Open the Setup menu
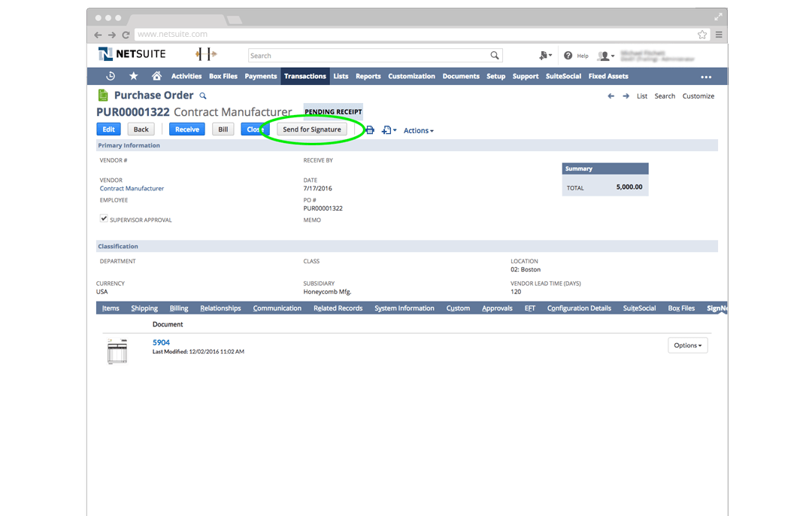 pos(495,76)
